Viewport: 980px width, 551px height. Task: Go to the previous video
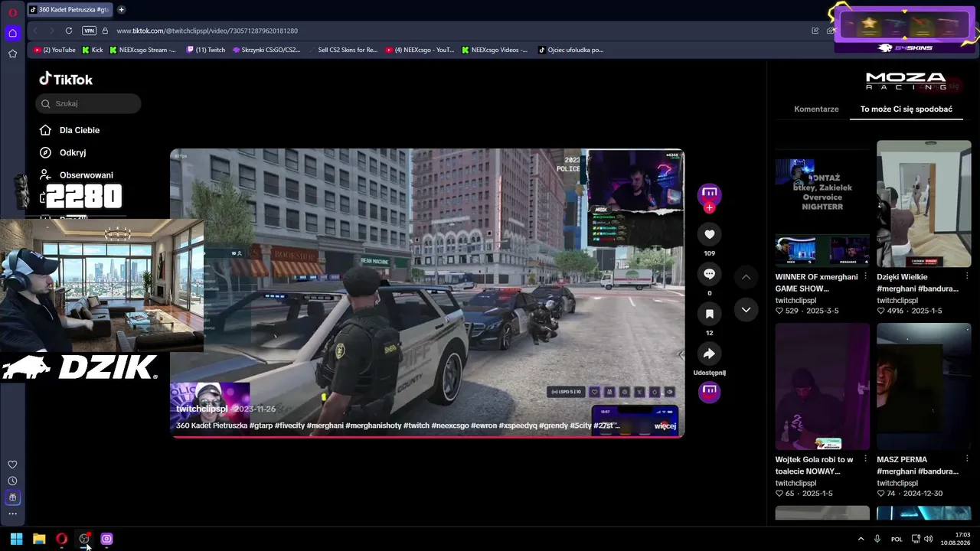tap(746, 276)
